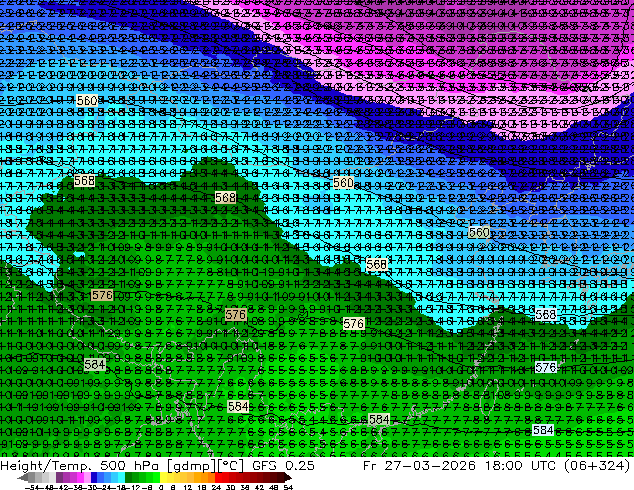Screen dimensions: 634x490
Task: Click the left grey arrow end of color scale
Action: (22, 478)
